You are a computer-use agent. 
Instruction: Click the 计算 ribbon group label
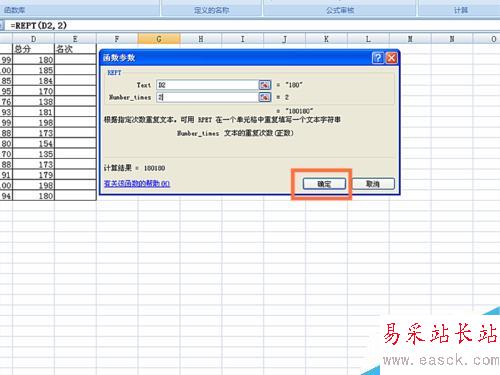(461, 10)
